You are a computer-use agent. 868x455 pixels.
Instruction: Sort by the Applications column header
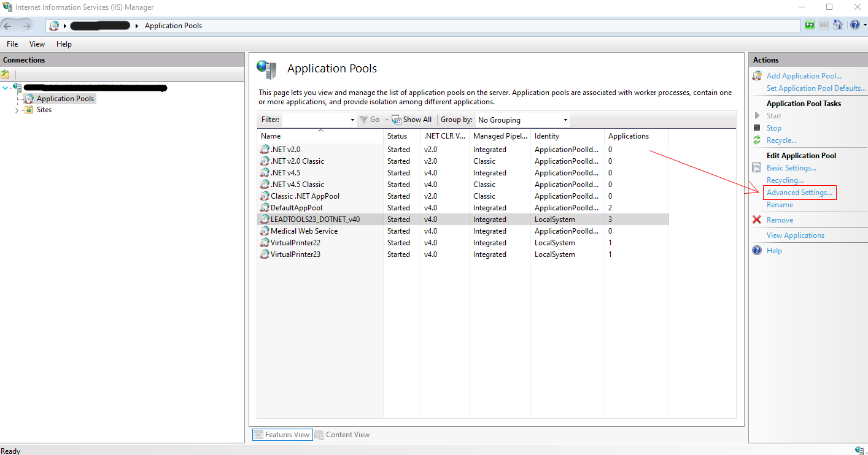636,136
